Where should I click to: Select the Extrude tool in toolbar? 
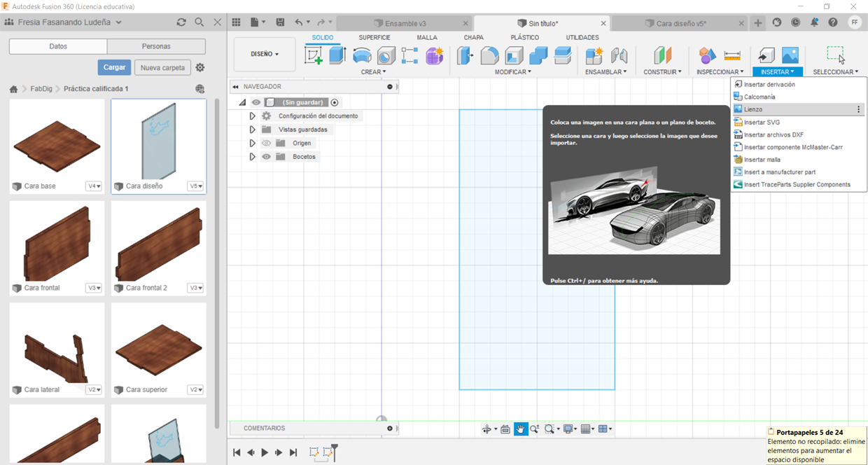338,55
